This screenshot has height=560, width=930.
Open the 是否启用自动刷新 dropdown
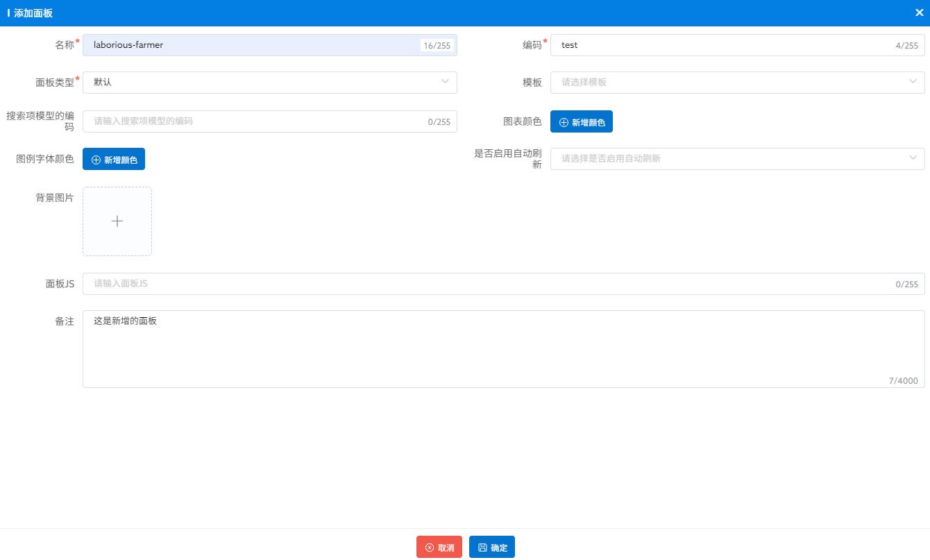click(x=737, y=158)
